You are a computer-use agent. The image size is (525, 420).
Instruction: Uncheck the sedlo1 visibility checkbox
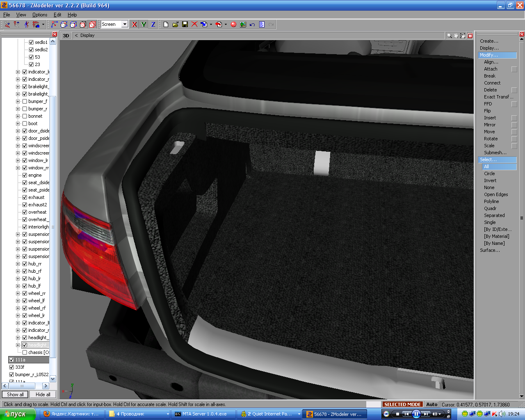pos(31,42)
